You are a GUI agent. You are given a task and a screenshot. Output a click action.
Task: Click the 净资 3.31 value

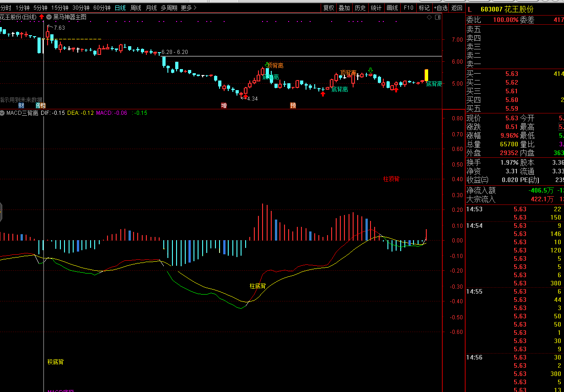click(512, 172)
